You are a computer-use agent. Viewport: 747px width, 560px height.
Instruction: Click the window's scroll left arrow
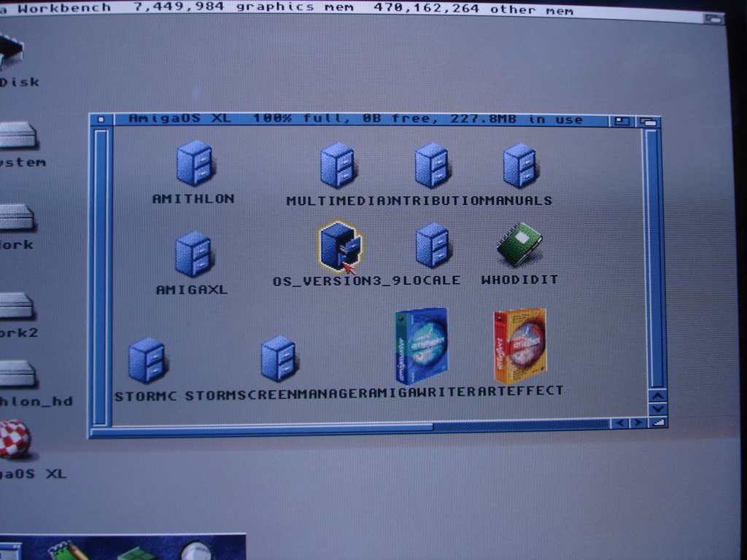[x=619, y=422]
